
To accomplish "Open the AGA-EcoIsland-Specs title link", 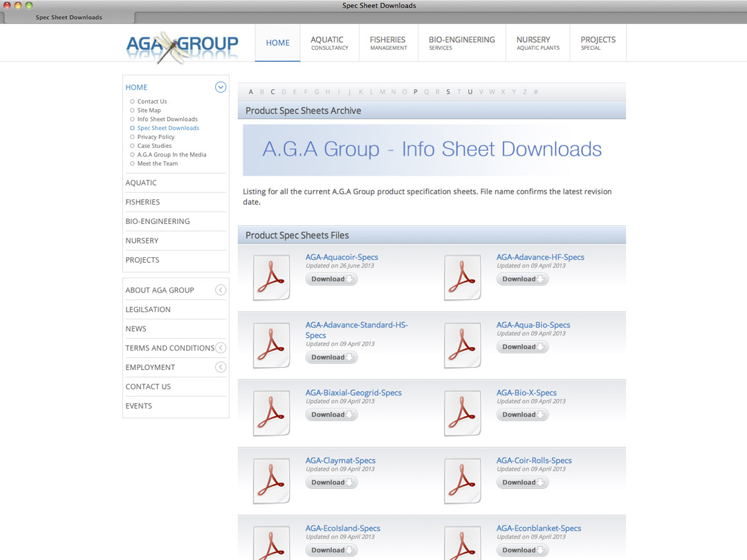I will coord(342,528).
